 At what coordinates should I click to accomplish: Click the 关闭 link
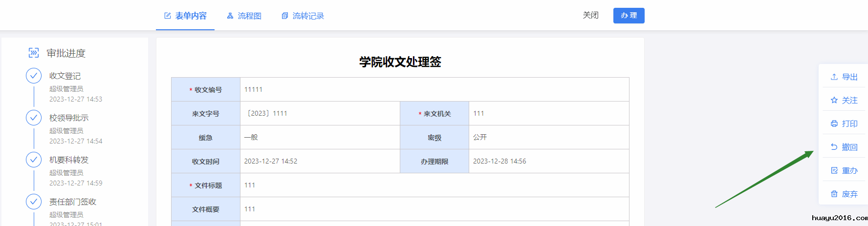coord(590,16)
